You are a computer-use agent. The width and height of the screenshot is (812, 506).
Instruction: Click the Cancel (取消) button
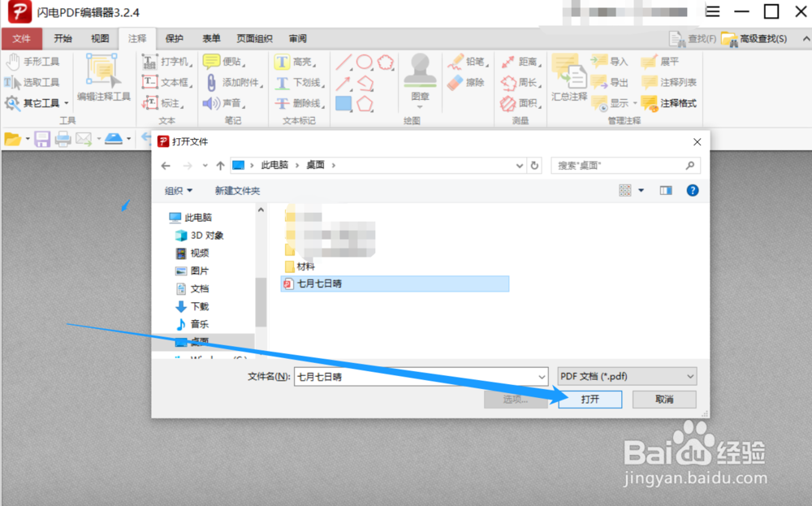coord(664,400)
